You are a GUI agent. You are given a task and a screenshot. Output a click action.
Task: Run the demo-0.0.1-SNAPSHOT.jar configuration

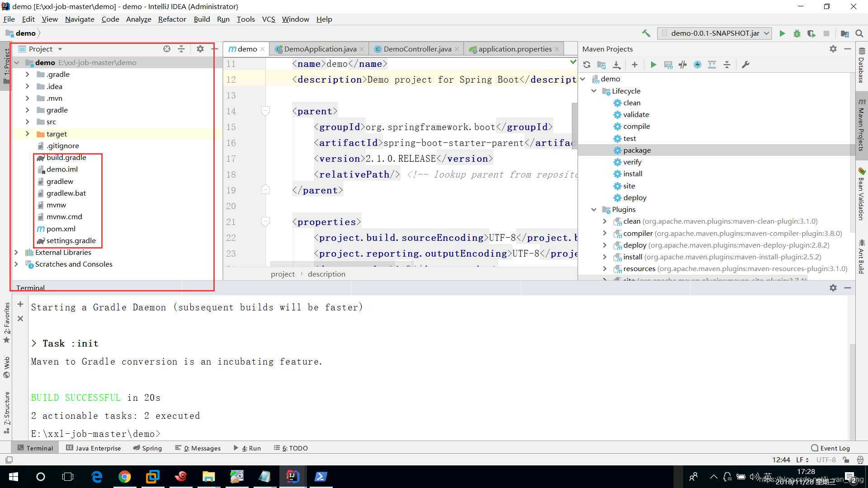click(x=782, y=33)
